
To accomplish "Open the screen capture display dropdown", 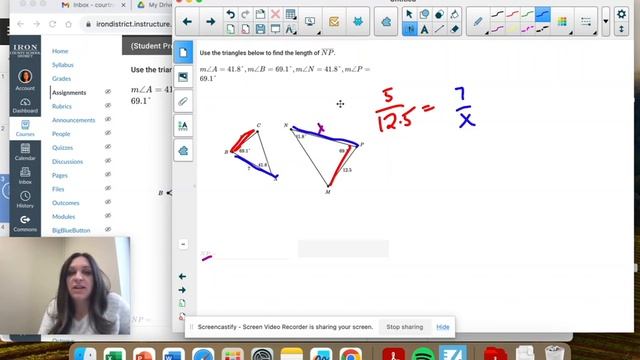I will (311, 22).
